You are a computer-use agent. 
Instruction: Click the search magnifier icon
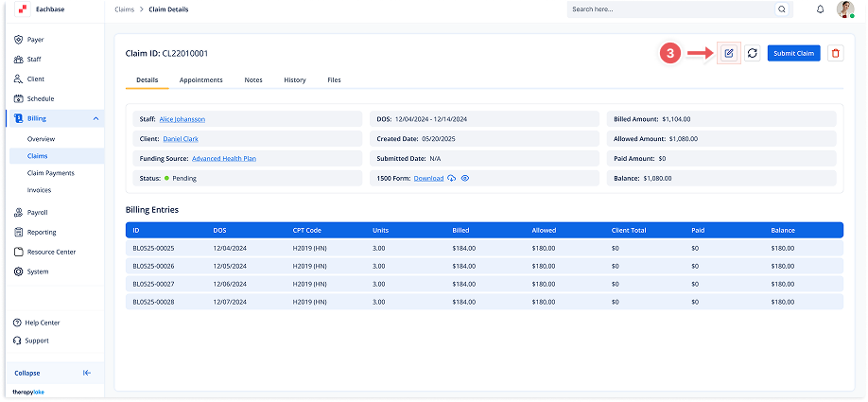click(781, 9)
